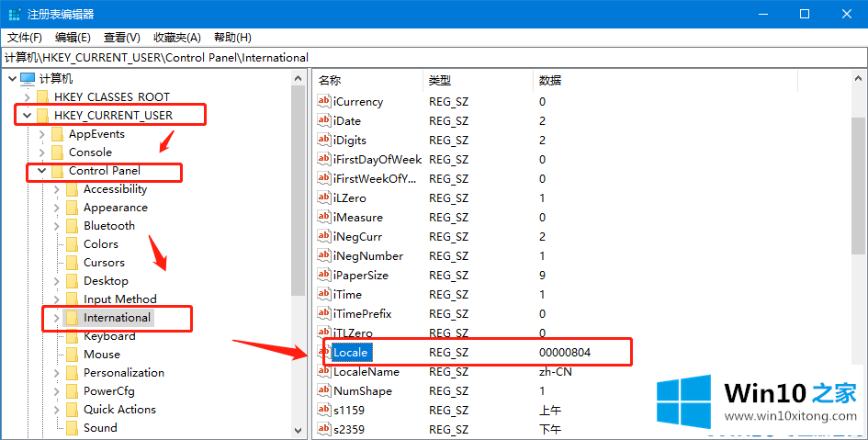Select HKEY_CLASSES_ROOT folder icon
Image resolution: width=868 pixels, height=440 pixels.
tap(42, 97)
